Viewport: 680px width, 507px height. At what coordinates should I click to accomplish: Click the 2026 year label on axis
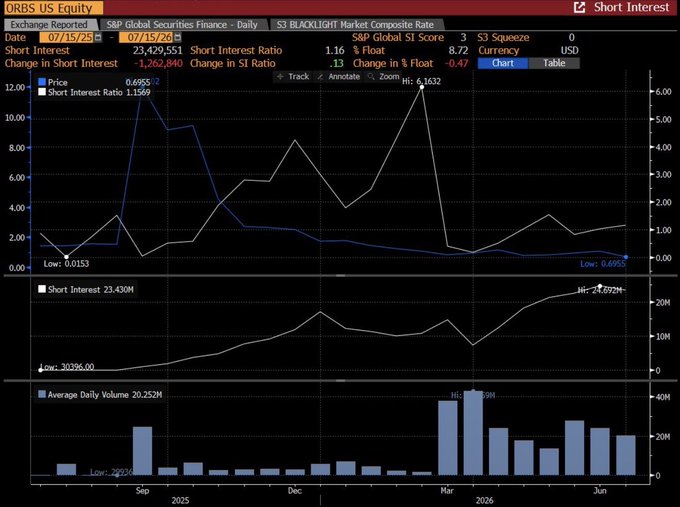tap(484, 500)
